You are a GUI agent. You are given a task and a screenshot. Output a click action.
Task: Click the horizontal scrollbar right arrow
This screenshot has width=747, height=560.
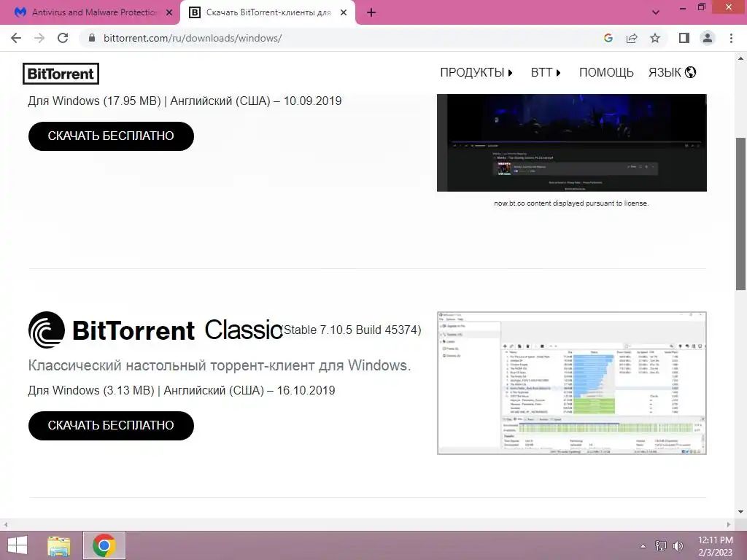pyautogui.click(x=729, y=524)
